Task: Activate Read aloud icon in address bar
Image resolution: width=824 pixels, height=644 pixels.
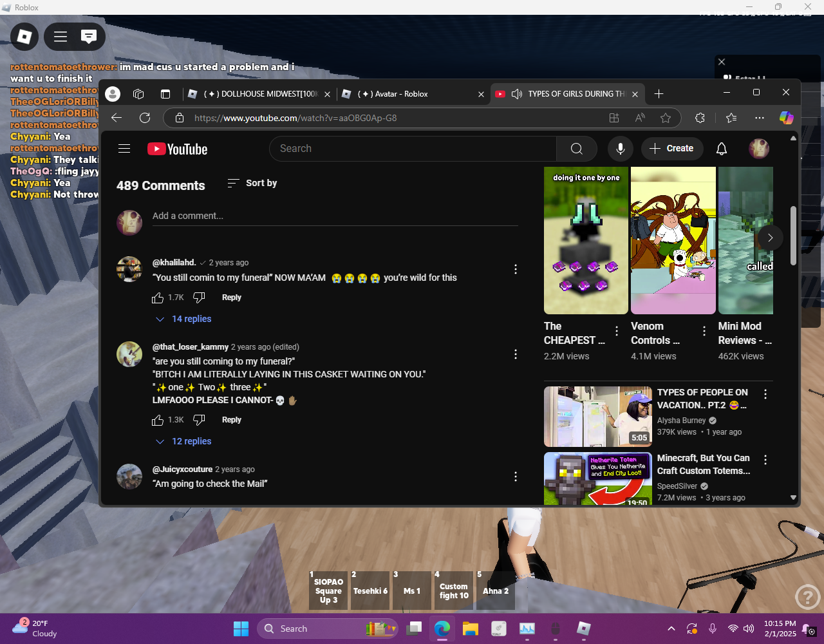Action: (640, 118)
